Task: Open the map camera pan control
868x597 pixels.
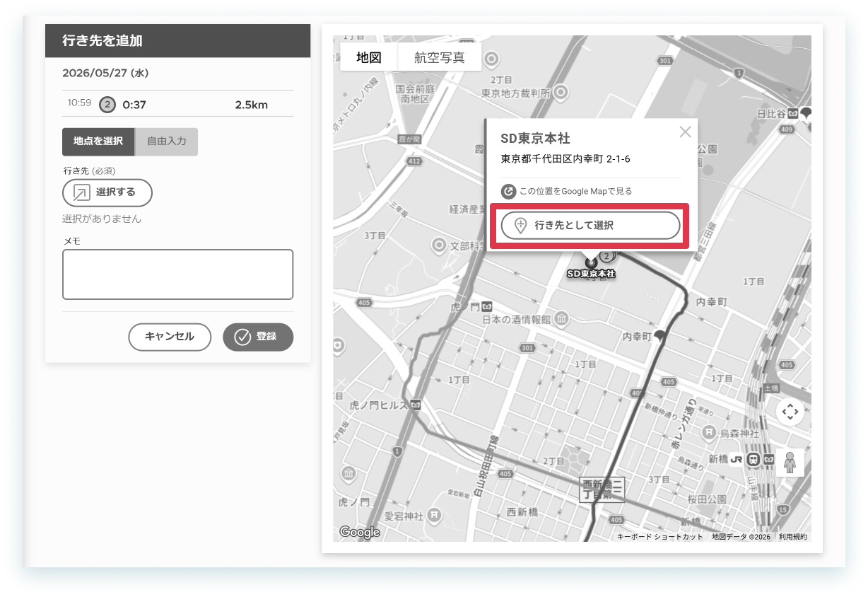Action: pyautogui.click(x=790, y=412)
